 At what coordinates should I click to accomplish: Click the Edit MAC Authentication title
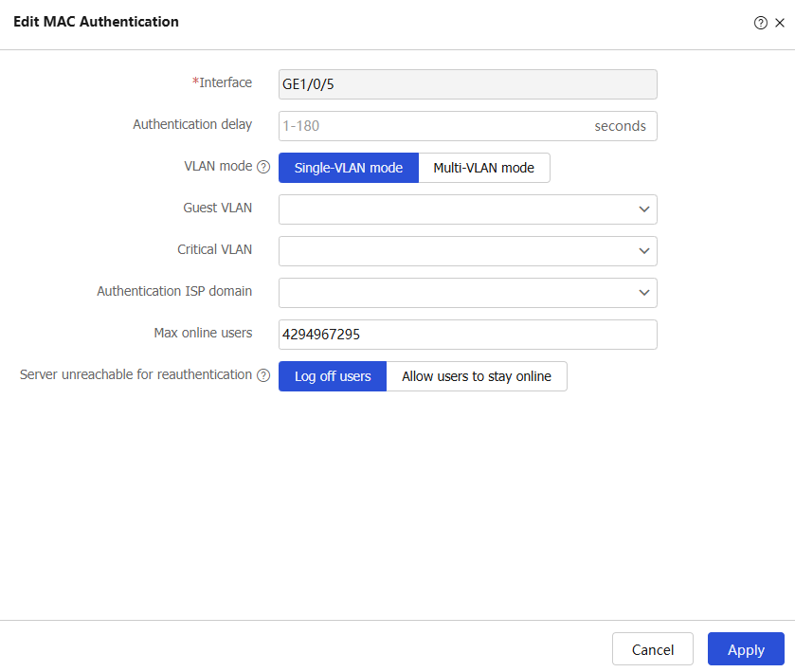point(96,22)
